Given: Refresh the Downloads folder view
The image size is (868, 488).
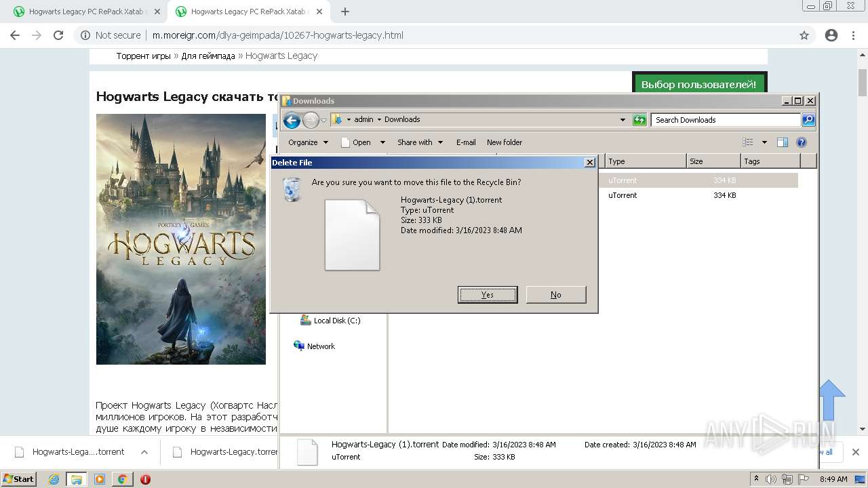Looking at the screenshot, I should [x=639, y=120].
